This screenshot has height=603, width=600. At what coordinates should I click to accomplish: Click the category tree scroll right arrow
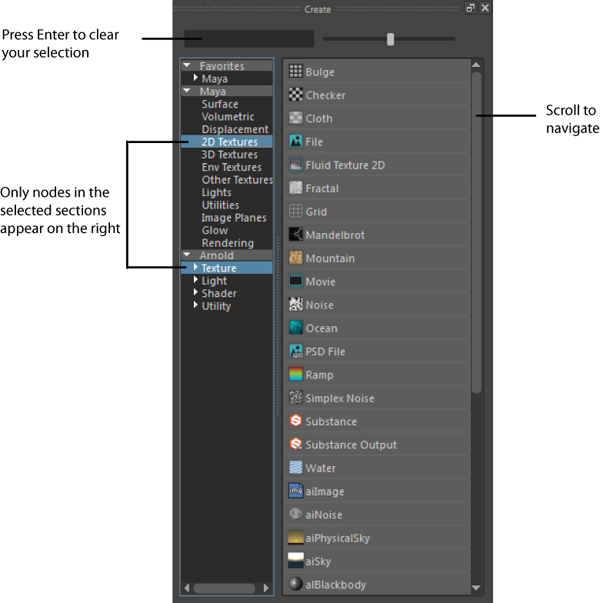266,588
